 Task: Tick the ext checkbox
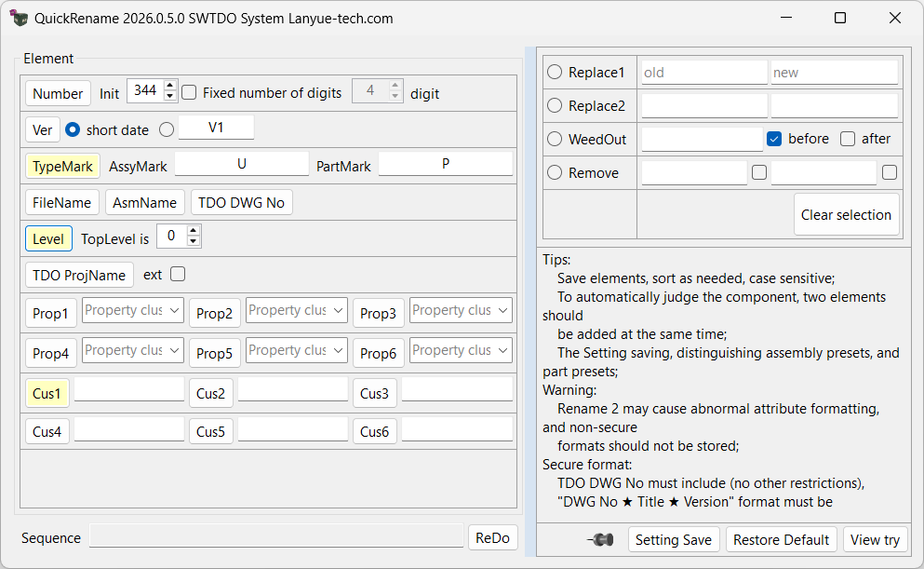tap(178, 274)
